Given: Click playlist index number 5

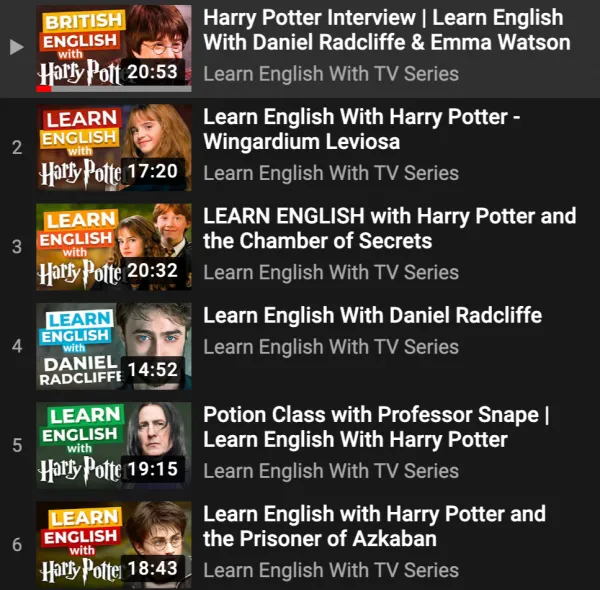Looking at the screenshot, I should (17, 445).
